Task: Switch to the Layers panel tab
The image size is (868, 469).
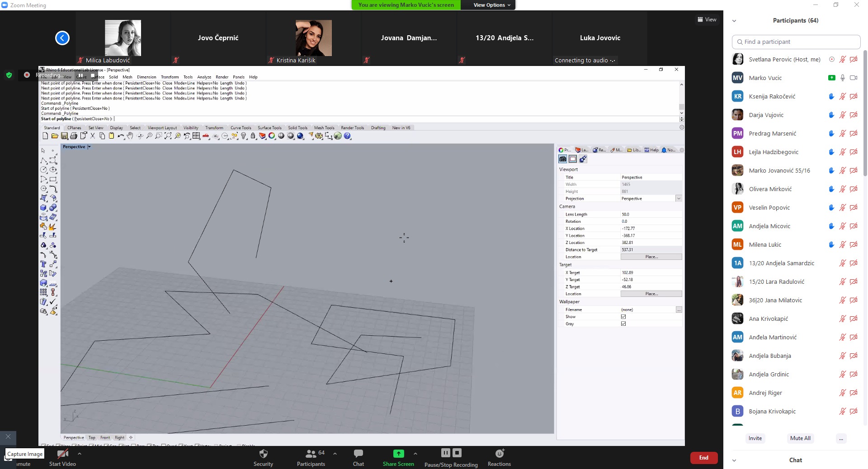Action: [x=581, y=150]
